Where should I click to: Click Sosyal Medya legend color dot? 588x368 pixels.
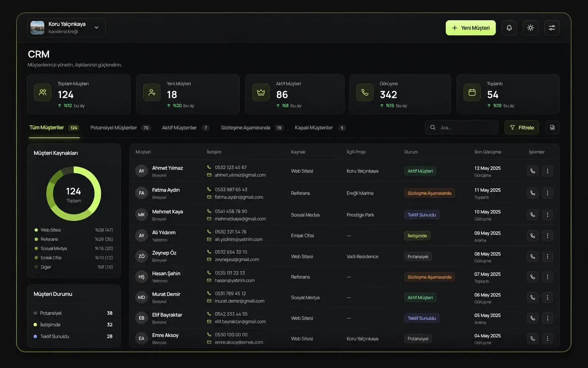[x=36, y=249]
